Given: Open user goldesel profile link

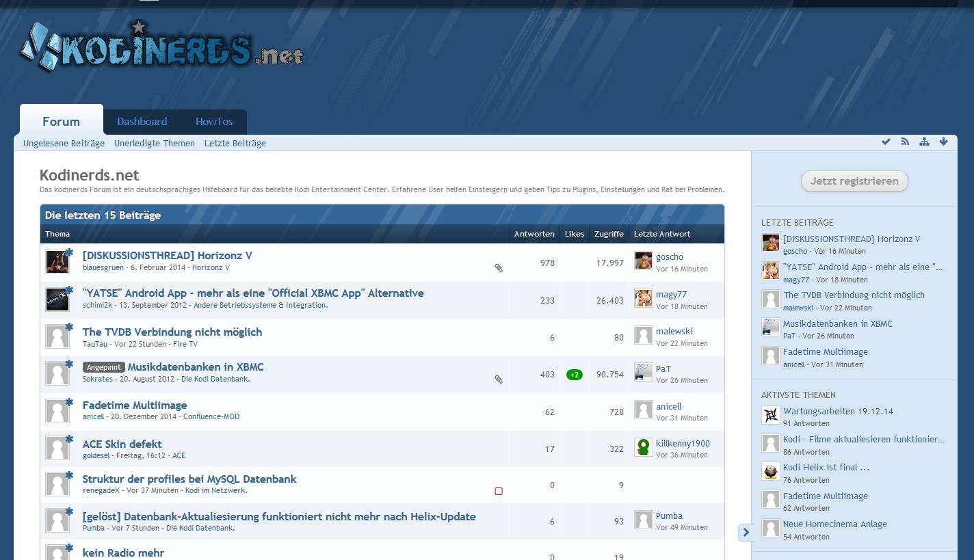Looking at the screenshot, I should [96, 455].
